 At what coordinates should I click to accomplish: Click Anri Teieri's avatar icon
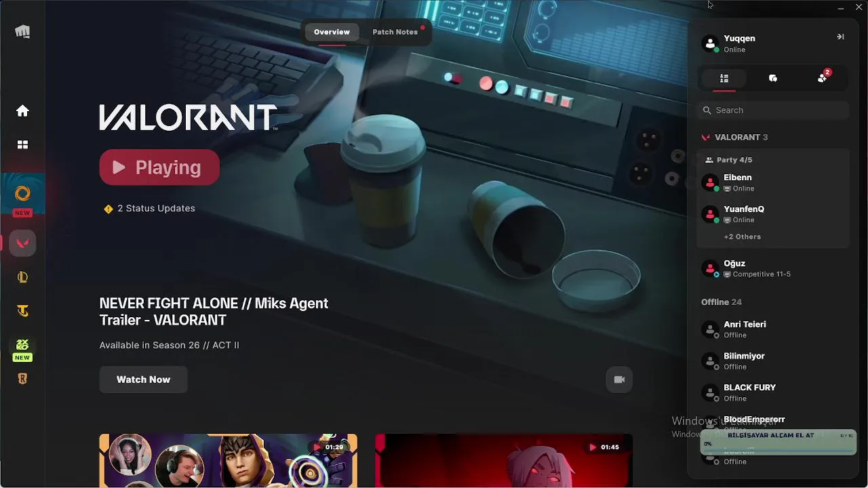710,329
